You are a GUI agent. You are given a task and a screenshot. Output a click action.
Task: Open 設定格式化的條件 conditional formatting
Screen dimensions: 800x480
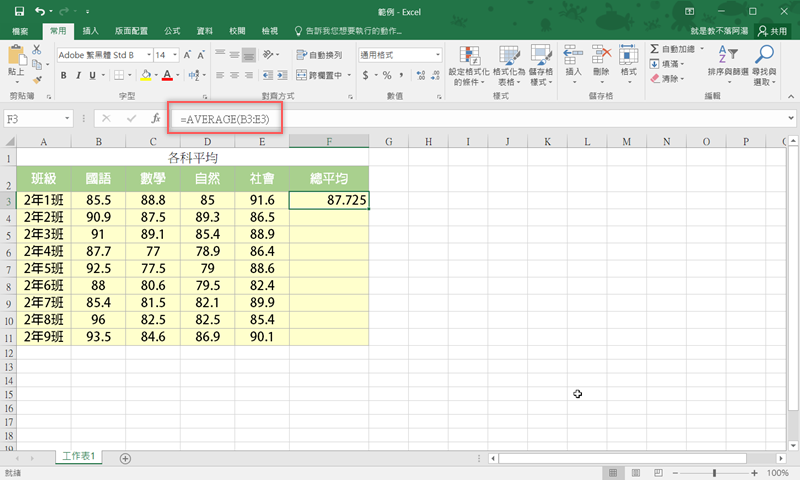click(467, 66)
